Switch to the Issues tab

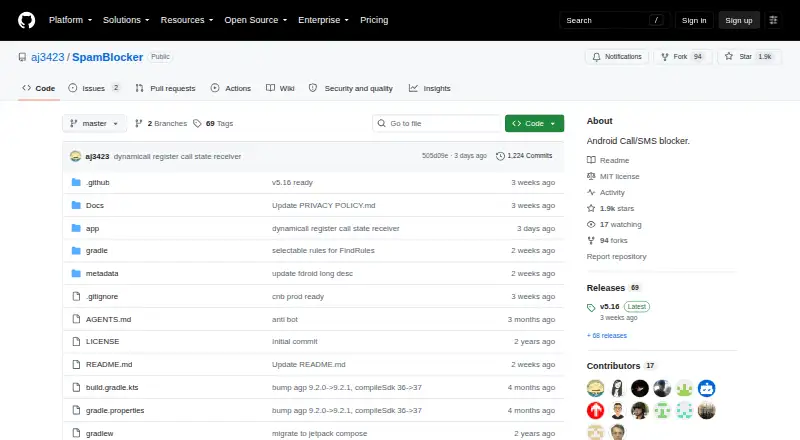coord(94,88)
